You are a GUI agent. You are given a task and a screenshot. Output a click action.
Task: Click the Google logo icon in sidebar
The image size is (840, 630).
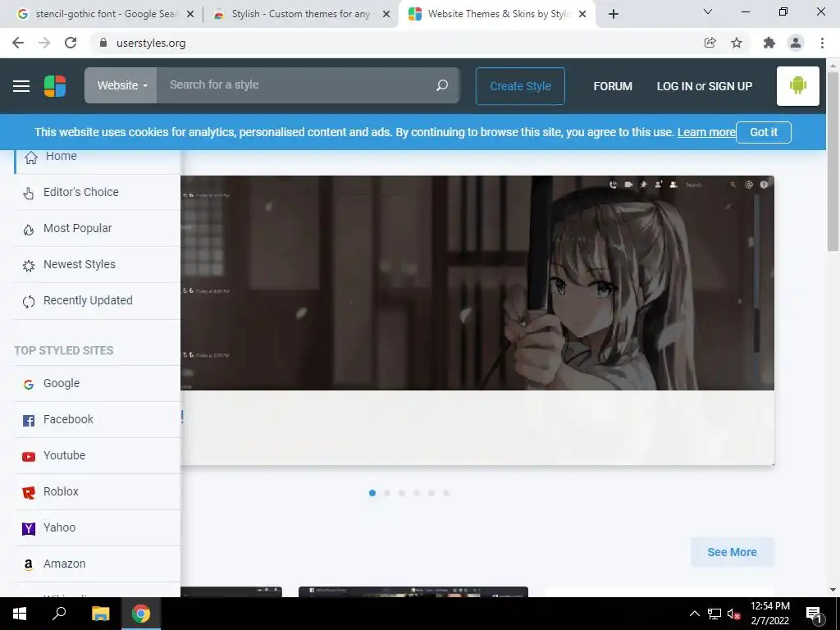29,384
